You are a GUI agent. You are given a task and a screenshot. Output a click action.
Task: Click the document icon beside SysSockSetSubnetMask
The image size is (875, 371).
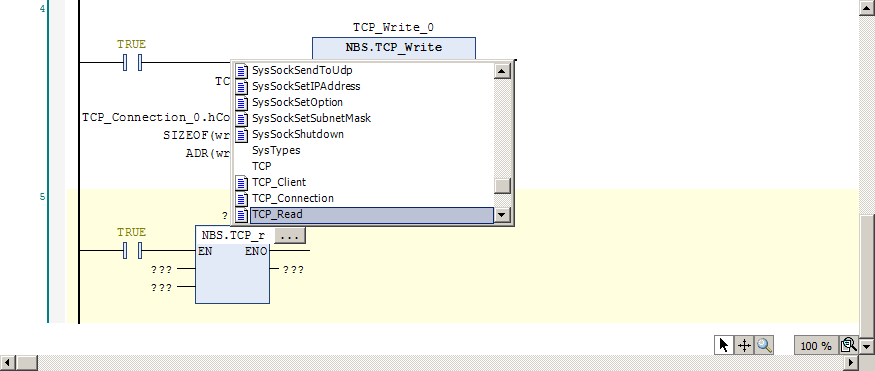tap(241, 119)
